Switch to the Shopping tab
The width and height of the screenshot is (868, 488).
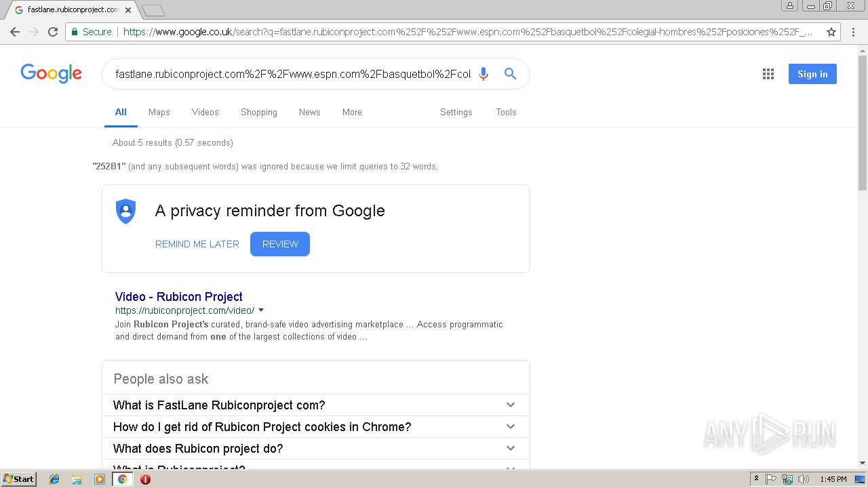click(x=259, y=112)
